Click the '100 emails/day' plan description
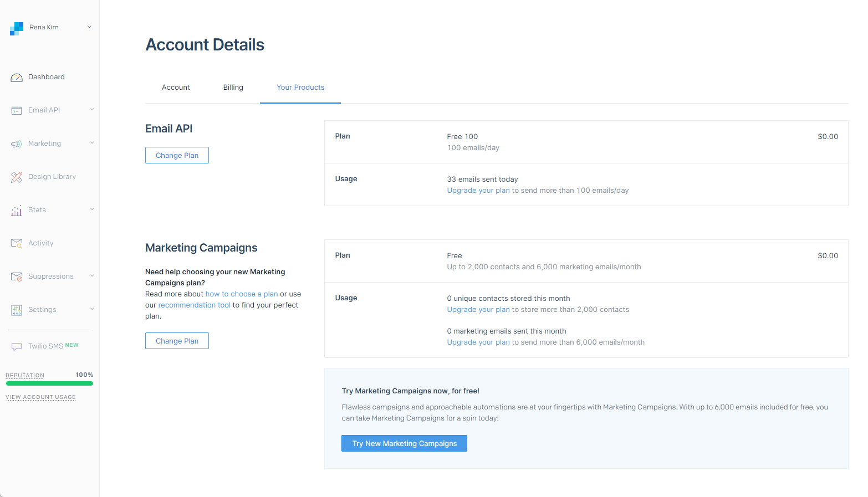The image size is (868, 497). 473,148
